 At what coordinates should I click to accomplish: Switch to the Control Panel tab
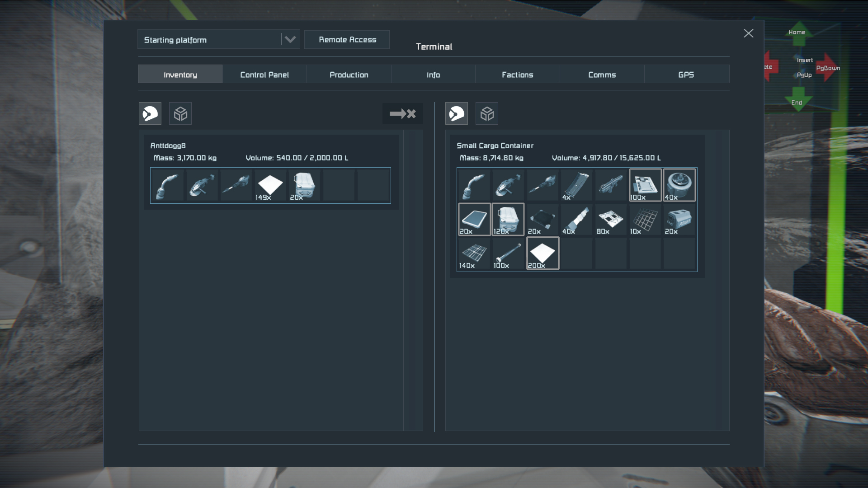[x=264, y=75]
